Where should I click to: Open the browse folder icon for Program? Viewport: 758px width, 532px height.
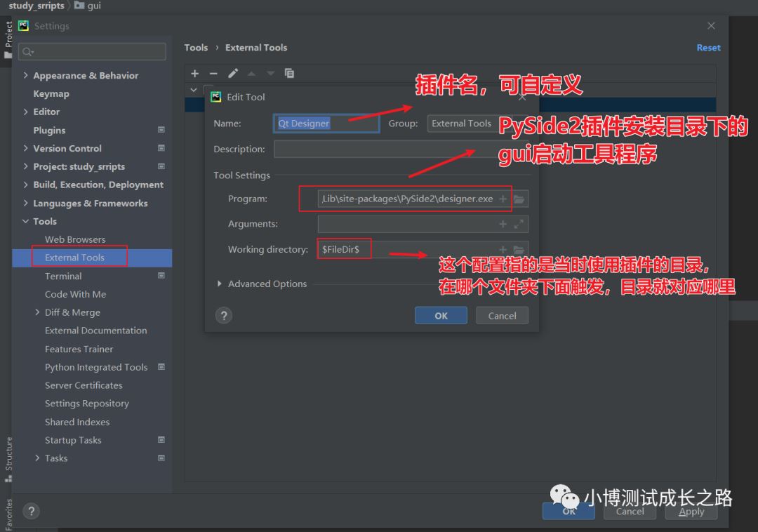click(519, 199)
